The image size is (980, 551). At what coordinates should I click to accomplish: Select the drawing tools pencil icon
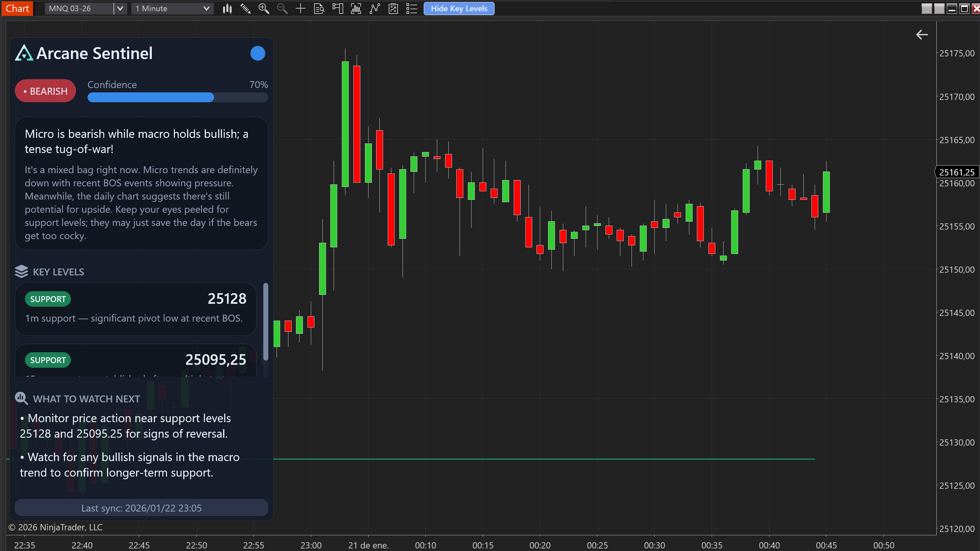[x=245, y=8]
